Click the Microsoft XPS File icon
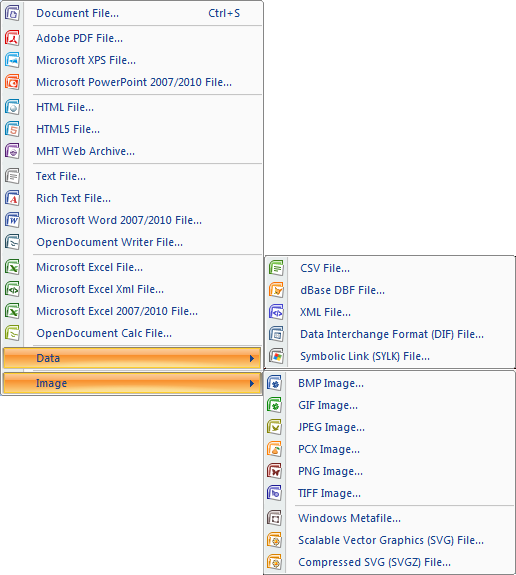The width and height of the screenshot is (516, 575). tap(12, 60)
